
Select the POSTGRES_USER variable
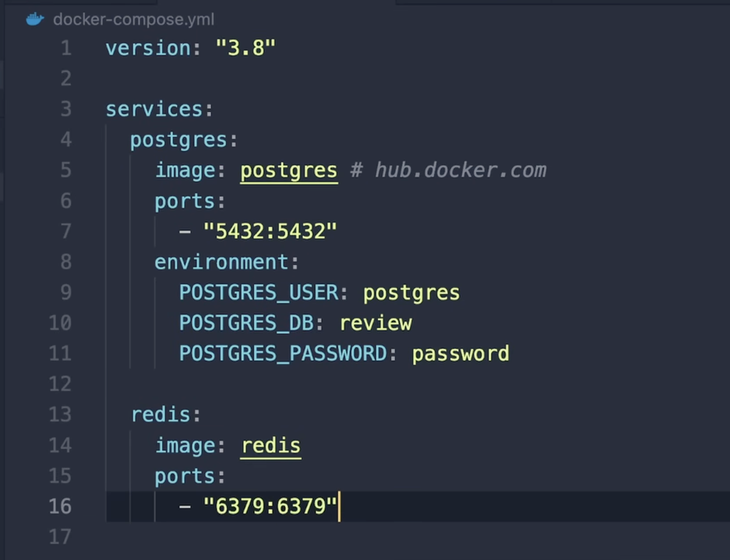(258, 292)
